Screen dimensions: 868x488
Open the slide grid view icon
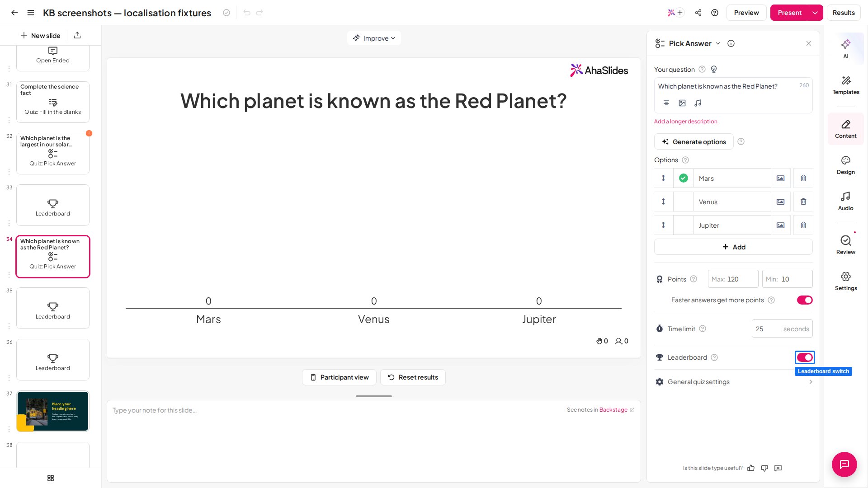tap(51, 478)
